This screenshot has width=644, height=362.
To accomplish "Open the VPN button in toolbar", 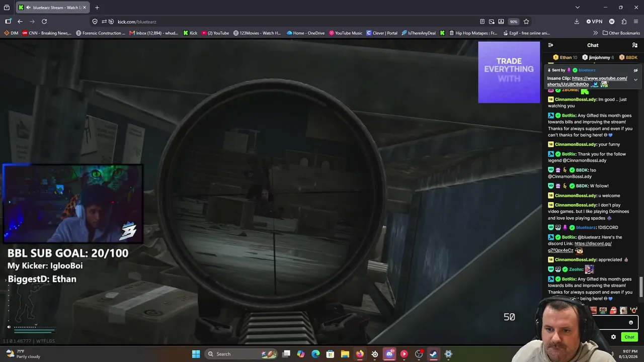I will tap(594, 22).
